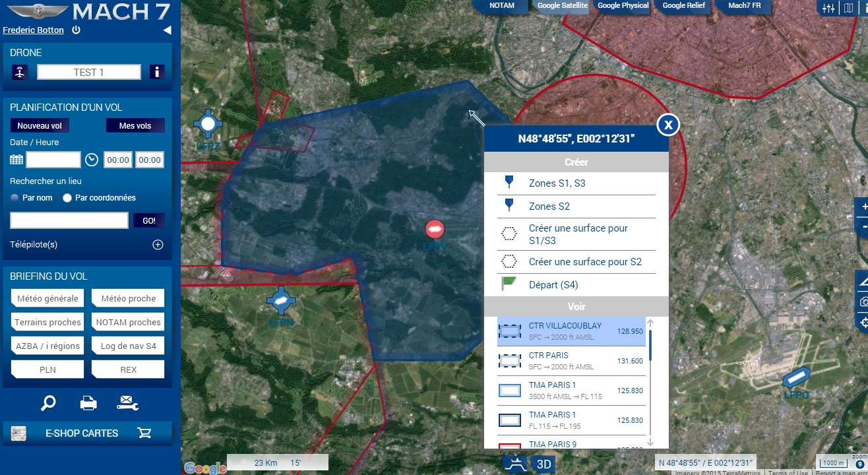The width and height of the screenshot is (868, 475).
Task: Zoom out the map with minus button
Action: [864, 226]
